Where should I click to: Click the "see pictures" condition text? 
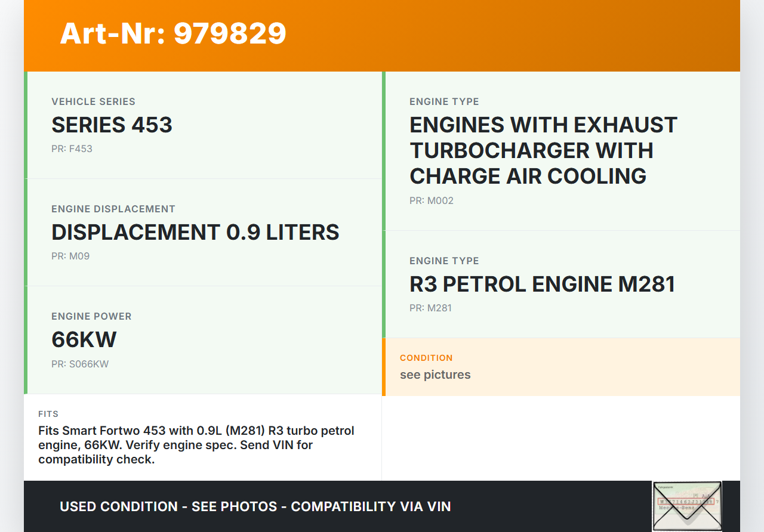tap(435, 375)
